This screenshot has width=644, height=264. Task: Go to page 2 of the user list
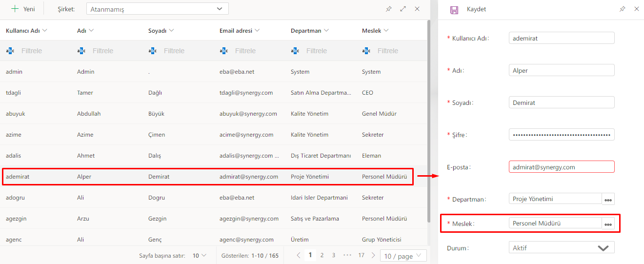(x=322, y=255)
